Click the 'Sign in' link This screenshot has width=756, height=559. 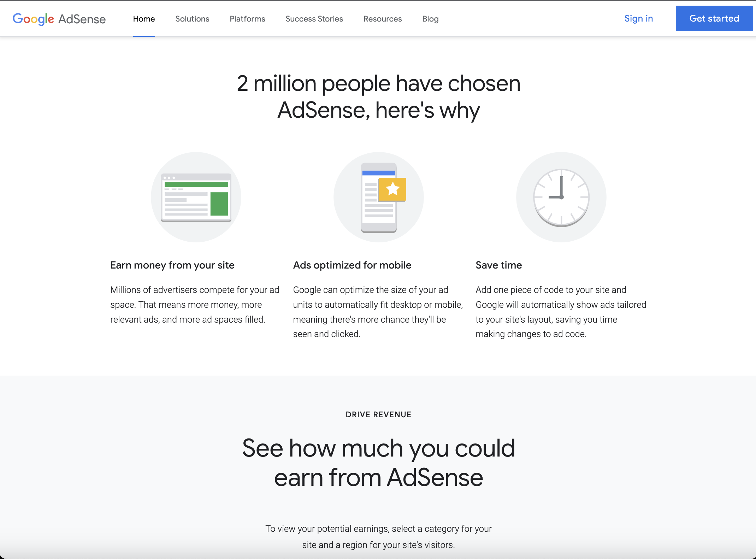tap(639, 18)
